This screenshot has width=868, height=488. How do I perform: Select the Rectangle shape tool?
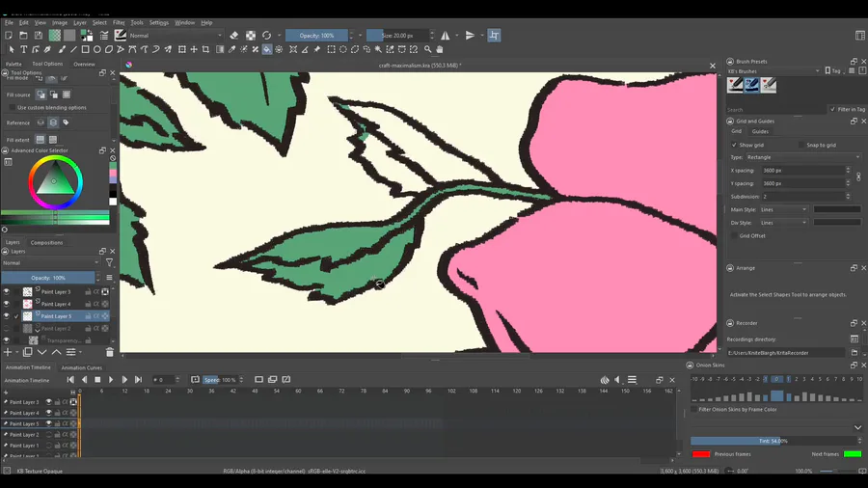[x=85, y=50]
